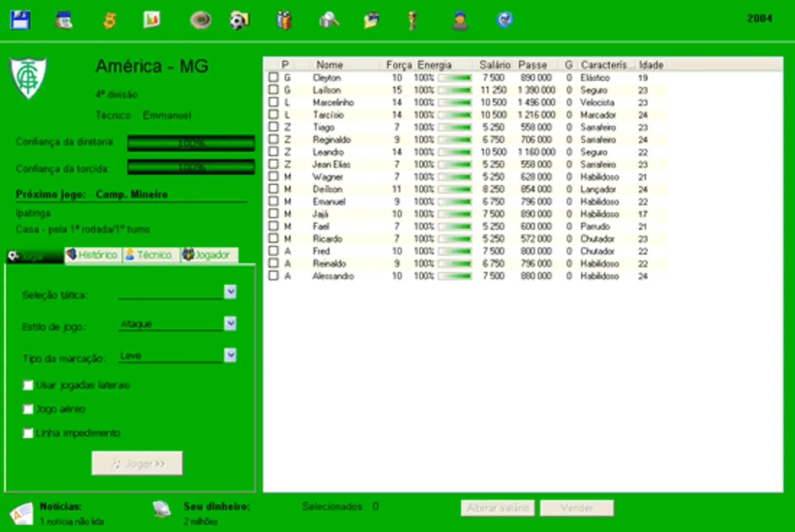Click the gold trophy icon
The image size is (795, 532).
[x=413, y=20]
